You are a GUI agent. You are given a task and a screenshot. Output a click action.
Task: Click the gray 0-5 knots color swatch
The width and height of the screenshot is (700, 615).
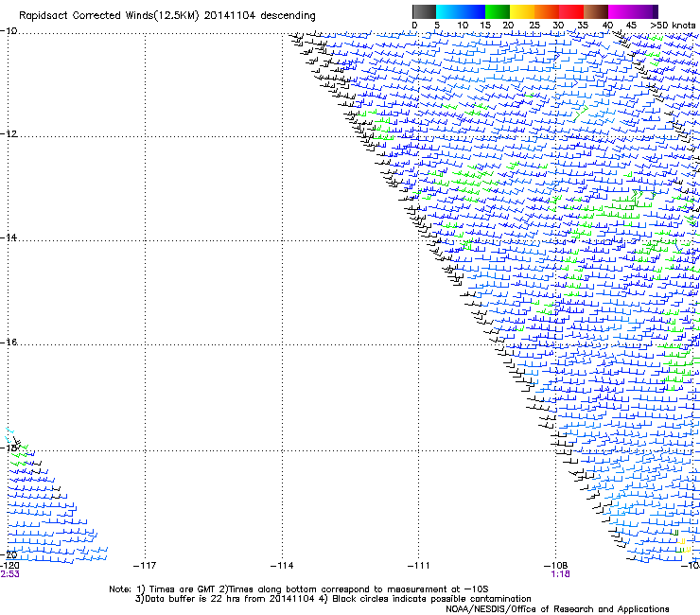pos(424,11)
